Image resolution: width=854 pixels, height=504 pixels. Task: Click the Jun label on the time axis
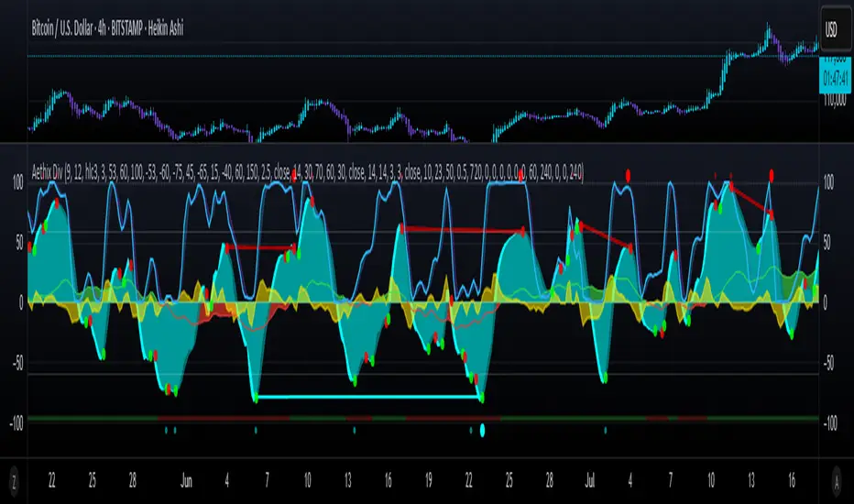tap(186, 480)
